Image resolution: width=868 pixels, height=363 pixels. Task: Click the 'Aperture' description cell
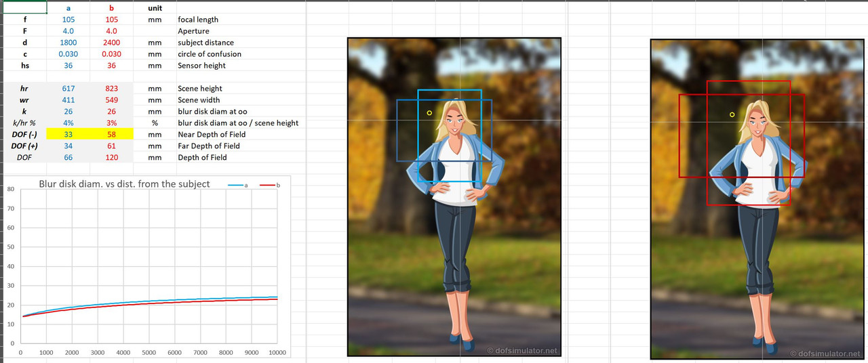[x=193, y=31]
